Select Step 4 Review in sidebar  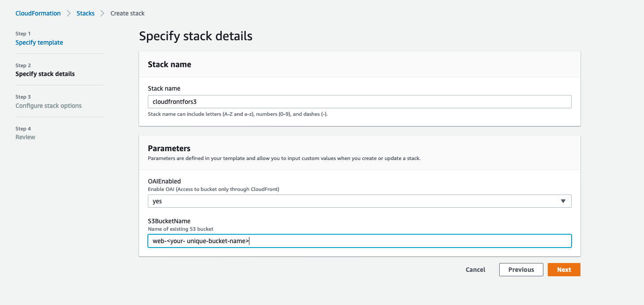pos(25,137)
